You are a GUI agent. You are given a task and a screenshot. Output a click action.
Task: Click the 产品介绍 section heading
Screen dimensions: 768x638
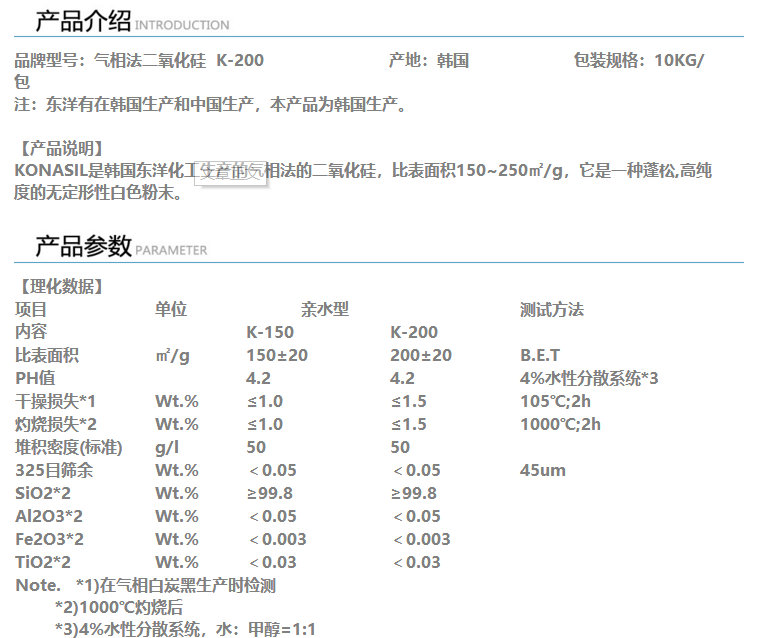point(83,20)
